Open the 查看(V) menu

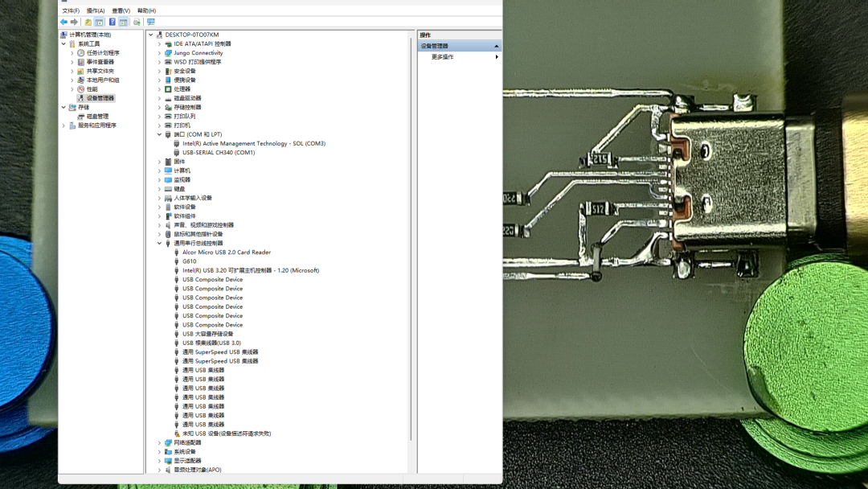tap(121, 10)
